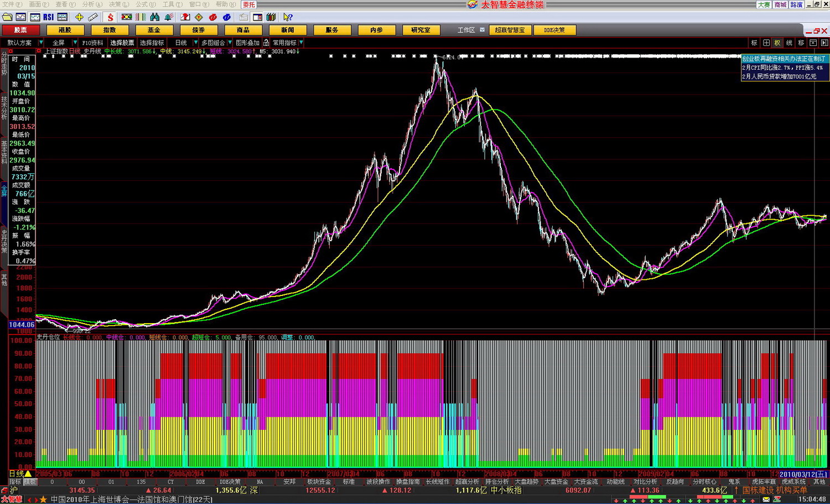Screen dimensions: 830x504
Task: Click the alarm bell alert icon
Action: (168, 17)
